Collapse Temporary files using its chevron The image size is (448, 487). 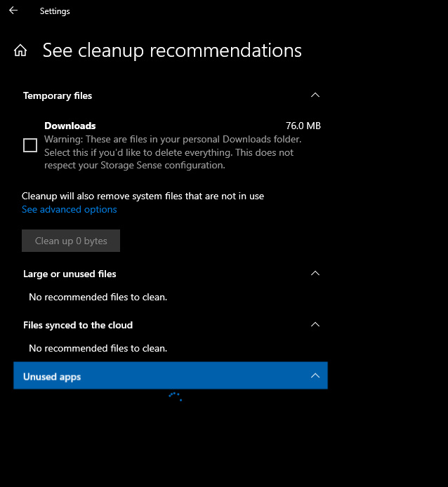(x=315, y=95)
